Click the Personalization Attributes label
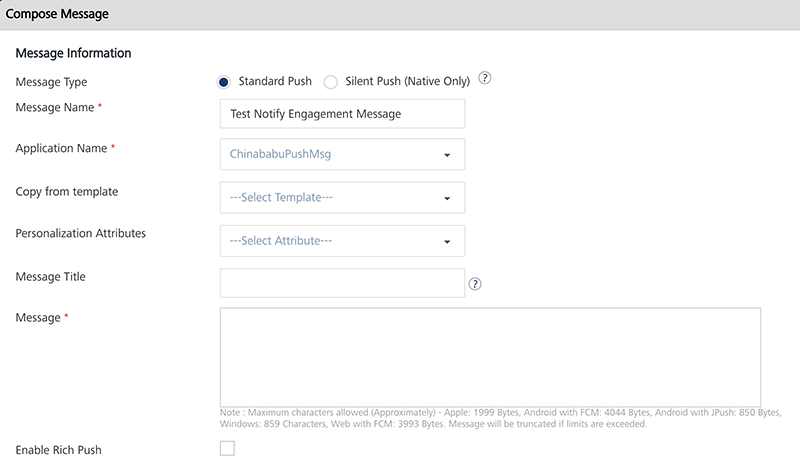The image size is (800, 463). pyautogui.click(x=81, y=233)
